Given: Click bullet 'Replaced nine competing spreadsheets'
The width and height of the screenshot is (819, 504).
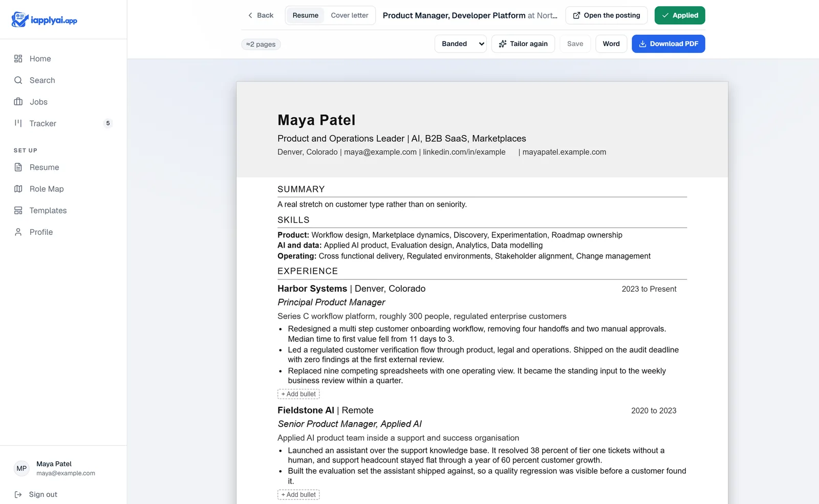Looking at the screenshot, I should [x=477, y=376].
